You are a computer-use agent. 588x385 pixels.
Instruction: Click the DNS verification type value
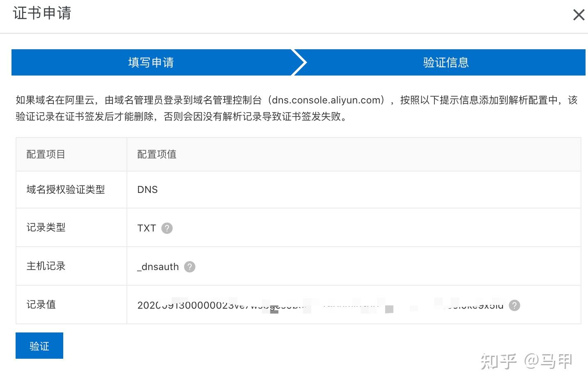pos(147,190)
